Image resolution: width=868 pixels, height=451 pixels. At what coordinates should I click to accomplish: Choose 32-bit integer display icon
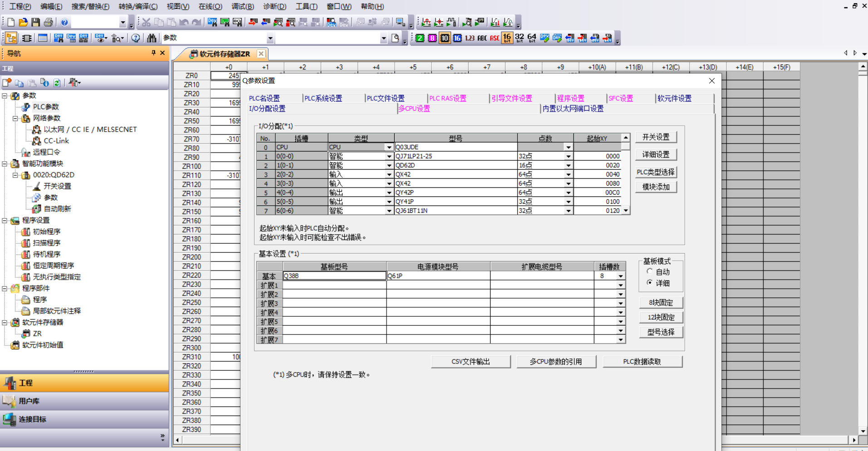(520, 38)
